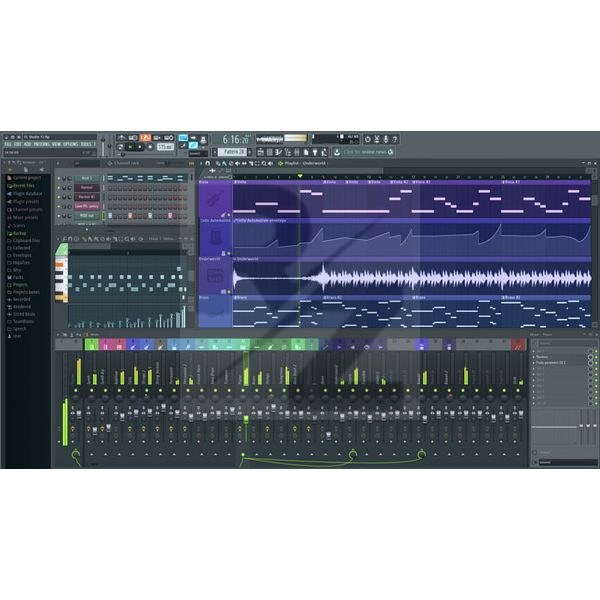
Task: Toggle the first channel rack row's mute LED
Action: (59, 178)
